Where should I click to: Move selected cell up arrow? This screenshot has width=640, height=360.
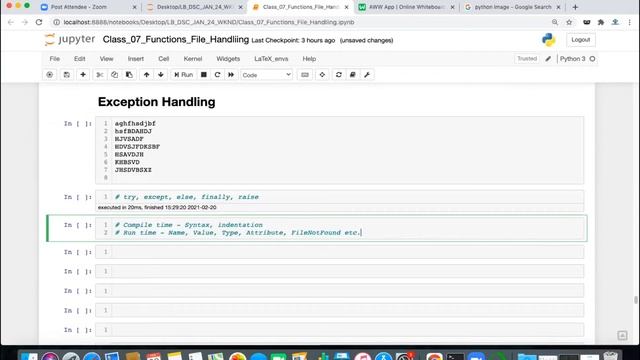(146, 75)
